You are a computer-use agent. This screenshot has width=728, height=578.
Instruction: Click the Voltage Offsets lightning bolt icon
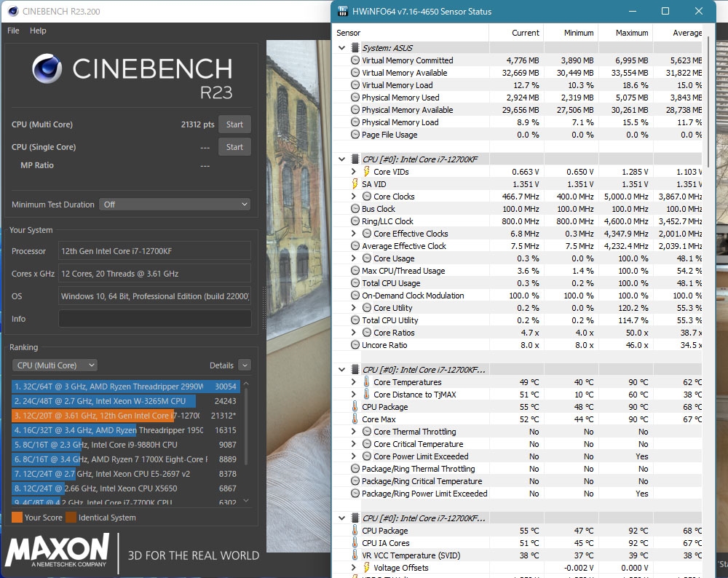(366, 567)
